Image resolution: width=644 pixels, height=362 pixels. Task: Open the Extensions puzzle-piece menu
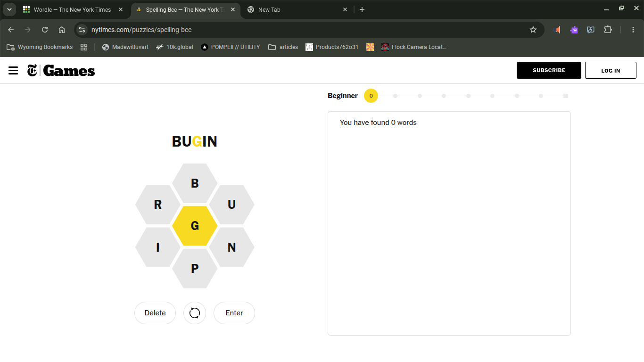click(x=608, y=30)
